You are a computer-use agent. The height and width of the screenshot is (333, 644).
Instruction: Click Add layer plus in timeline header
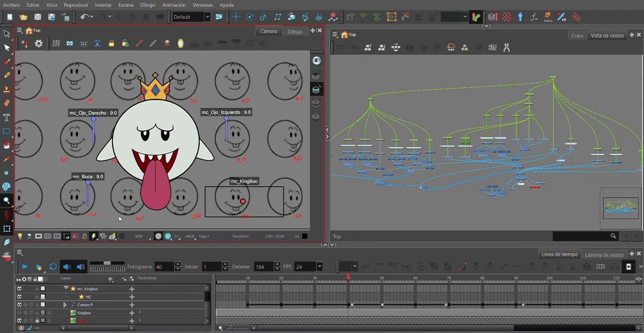click(110, 279)
